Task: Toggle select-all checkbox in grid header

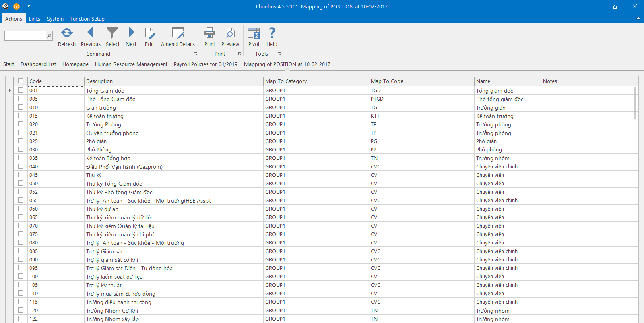Action: [21, 81]
